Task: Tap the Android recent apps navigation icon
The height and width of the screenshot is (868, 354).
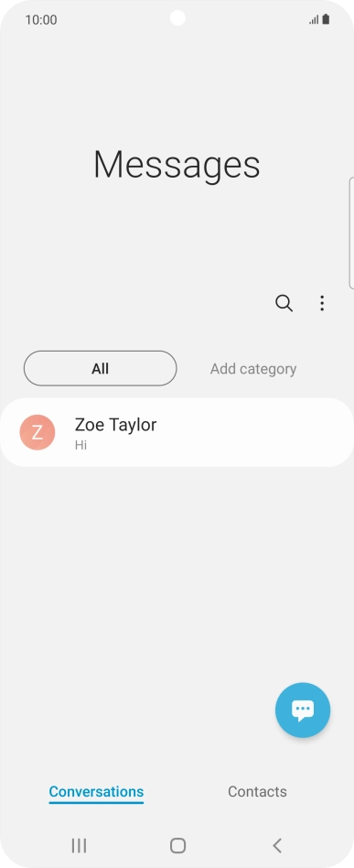Action: 79,845
